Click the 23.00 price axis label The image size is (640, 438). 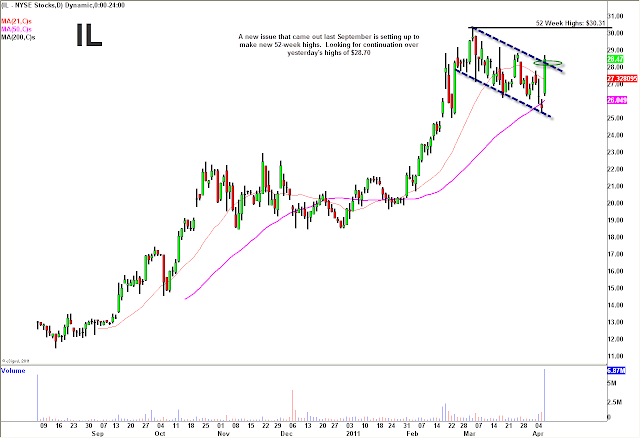pyautogui.click(x=616, y=152)
